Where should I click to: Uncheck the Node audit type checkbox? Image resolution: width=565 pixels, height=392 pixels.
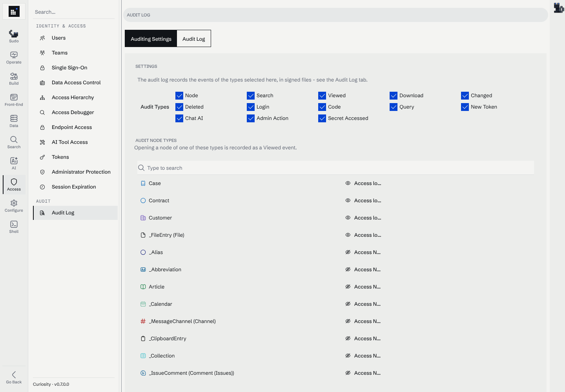point(179,96)
